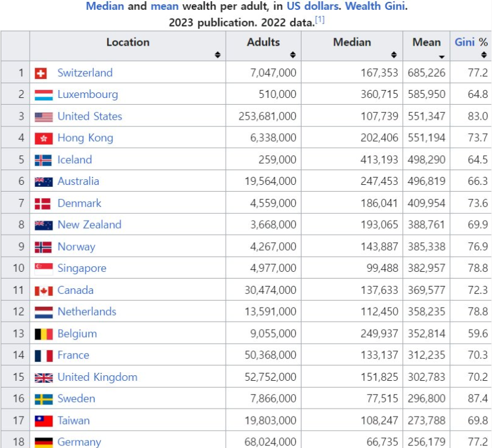The width and height of the screenshot is (492, 448).
Task: Click the United States flag icon
Action: pyautogui.click(x=43, y=116)
